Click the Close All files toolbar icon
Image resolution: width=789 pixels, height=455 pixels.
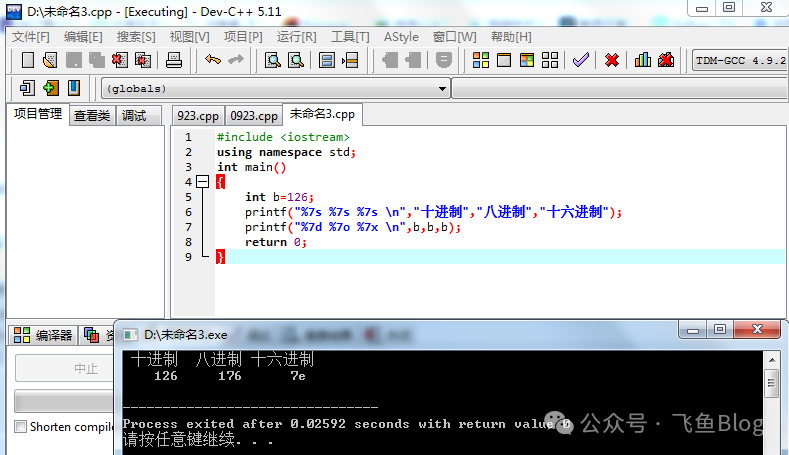143,60
